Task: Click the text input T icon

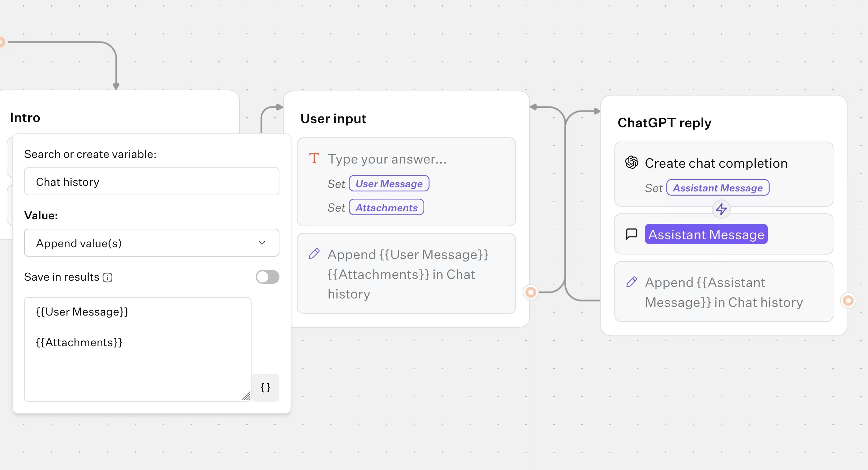Action: (314, 158)
